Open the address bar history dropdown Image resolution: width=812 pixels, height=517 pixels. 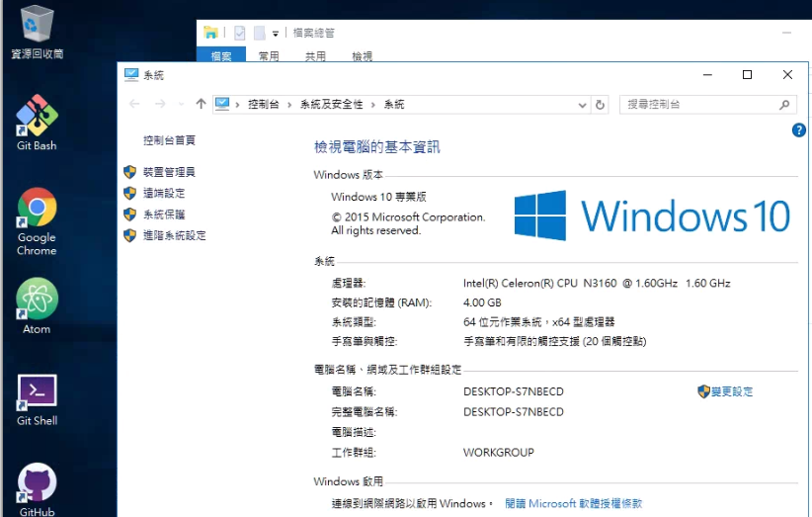[x=582, y=105]
